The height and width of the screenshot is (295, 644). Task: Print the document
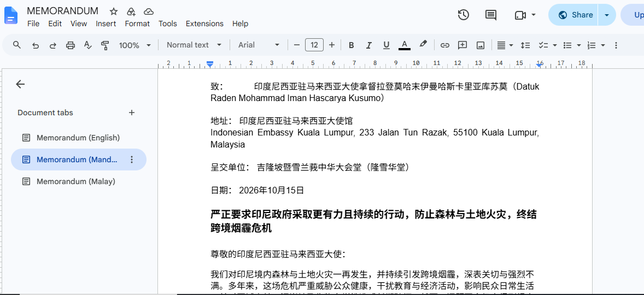pos(70,45)
